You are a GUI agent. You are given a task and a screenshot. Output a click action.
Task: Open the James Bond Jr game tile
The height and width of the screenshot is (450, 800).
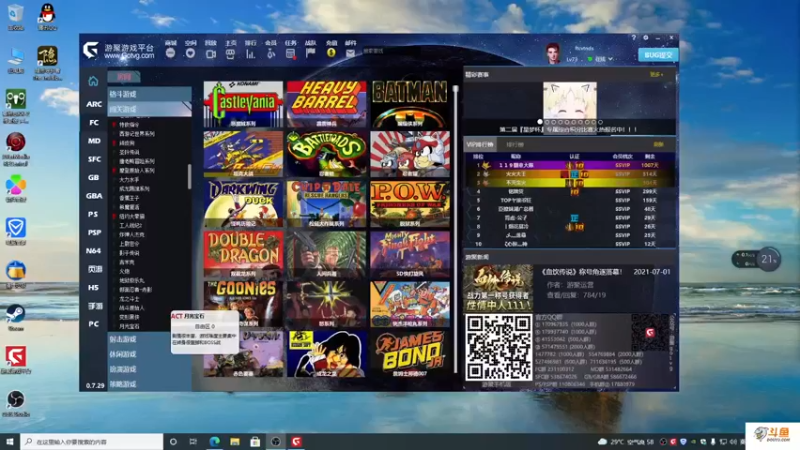[410, 354]
